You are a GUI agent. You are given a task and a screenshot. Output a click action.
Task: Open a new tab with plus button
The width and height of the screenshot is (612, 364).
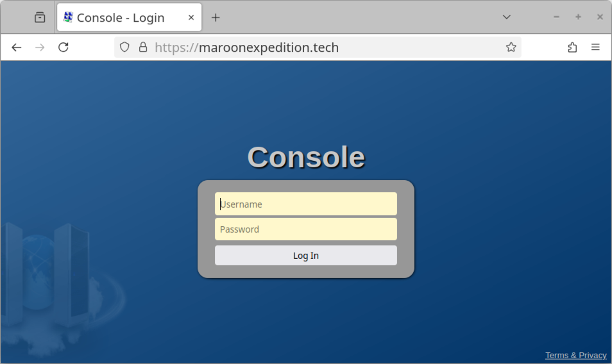point(216,17)
